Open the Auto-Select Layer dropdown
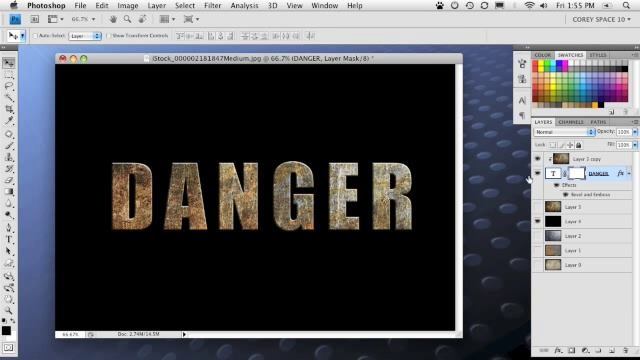 (85, 36)
